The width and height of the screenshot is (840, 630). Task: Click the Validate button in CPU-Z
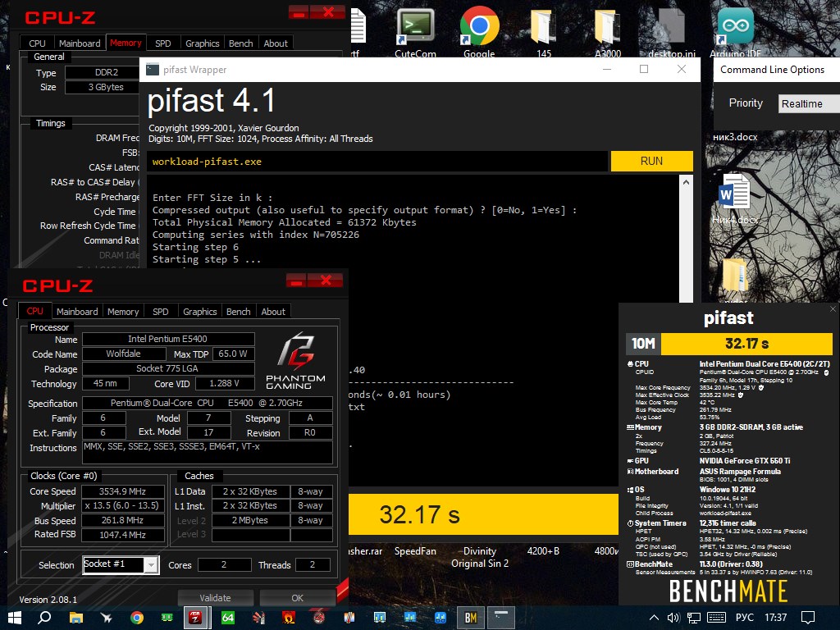[216, 598]
